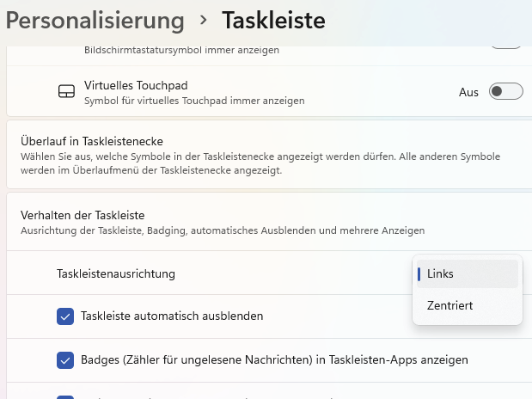Click the blue selection bar beside Links
532x399 pixels.
click(x=419, y=274)
